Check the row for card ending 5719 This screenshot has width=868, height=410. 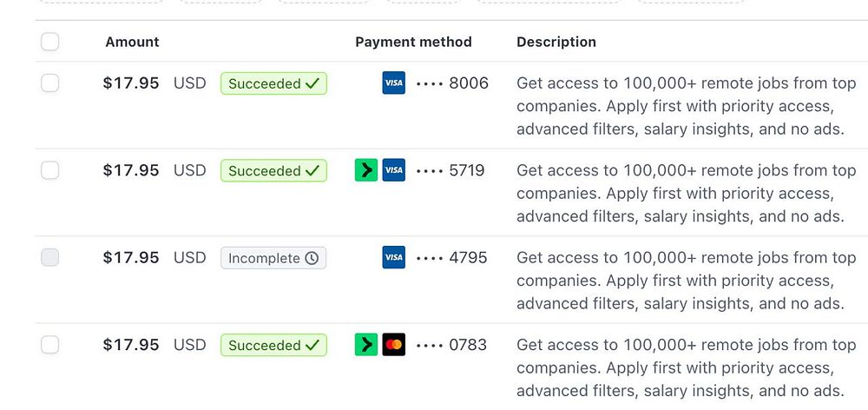tap(50, 170)
